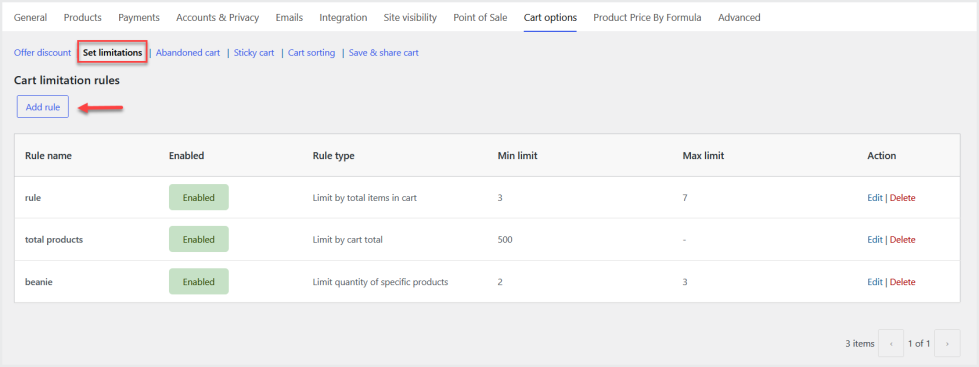The image size is (979, 367).
Task: Select the Cart options tab
Action: [550, 17]
